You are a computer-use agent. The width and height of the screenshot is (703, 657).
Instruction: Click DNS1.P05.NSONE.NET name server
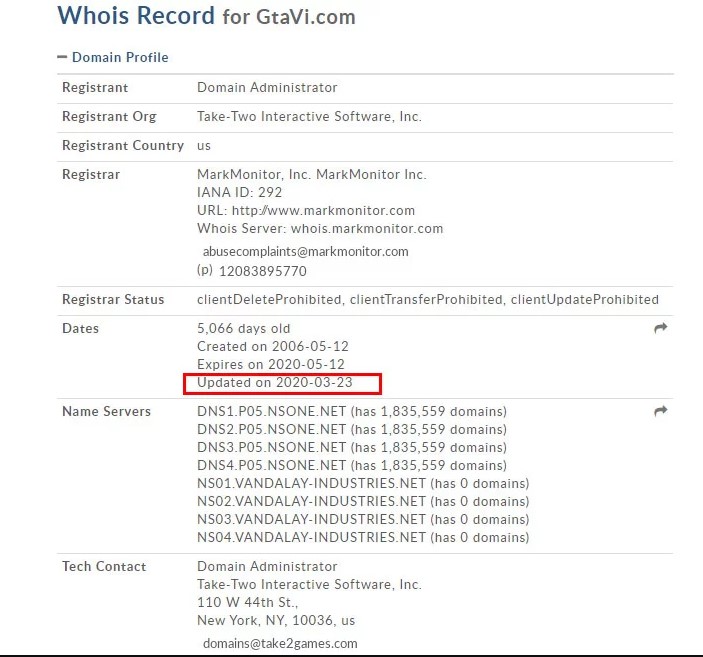click(x=352, y=412)
